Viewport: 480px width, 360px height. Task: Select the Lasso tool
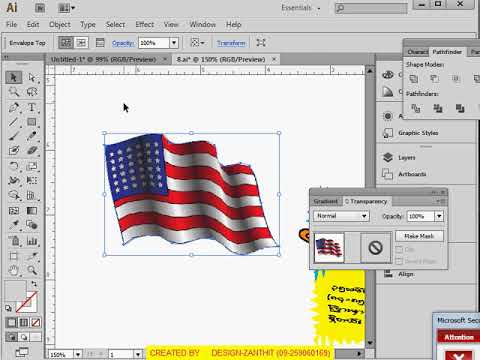(32, 92)
